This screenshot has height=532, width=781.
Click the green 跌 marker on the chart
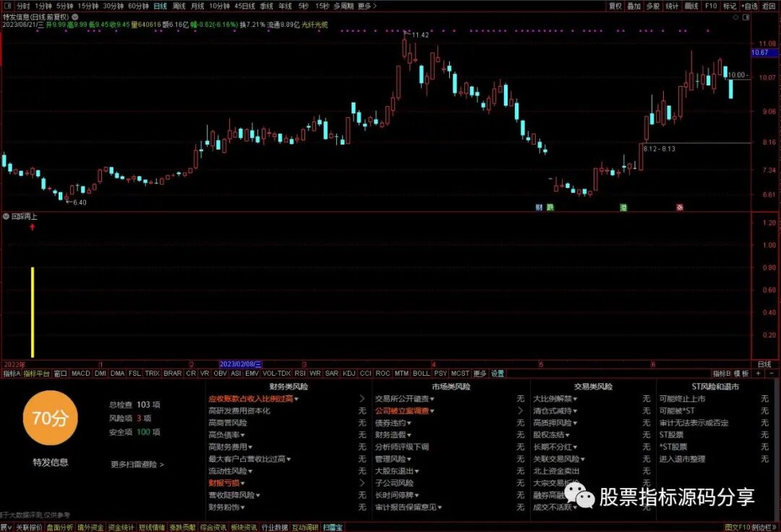click(550, 207)
